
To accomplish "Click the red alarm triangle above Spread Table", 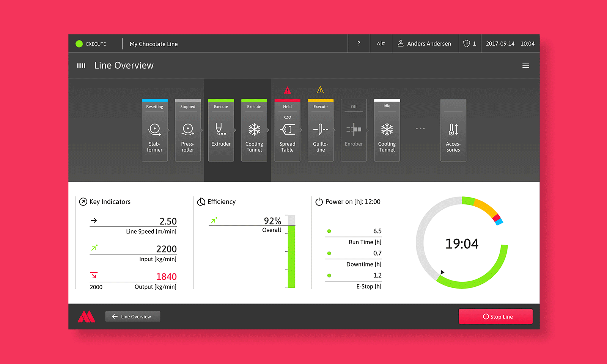I will 288,90.
